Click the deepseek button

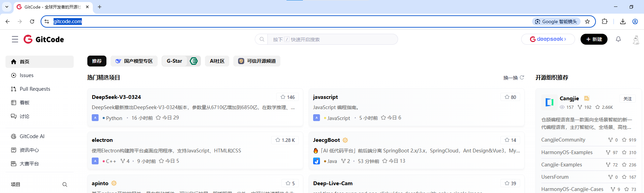[548, 39]
